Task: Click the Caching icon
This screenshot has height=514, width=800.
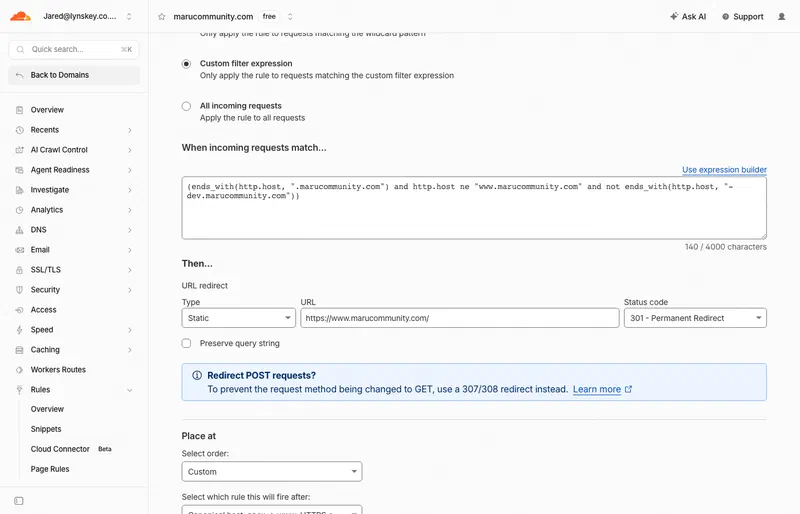Action: tap(19, 350)
